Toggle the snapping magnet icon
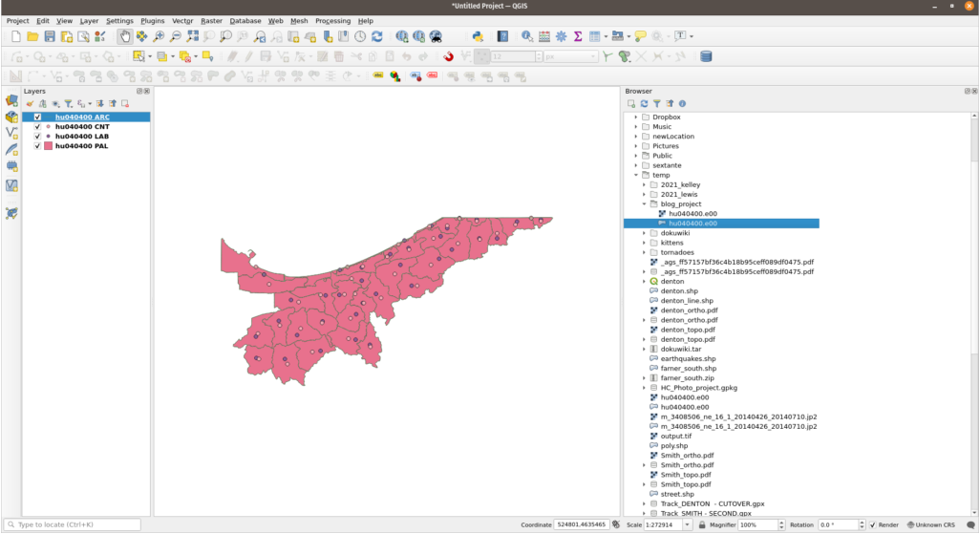Image resolution: width=980 pixels, height=534 pixels. 448,56
